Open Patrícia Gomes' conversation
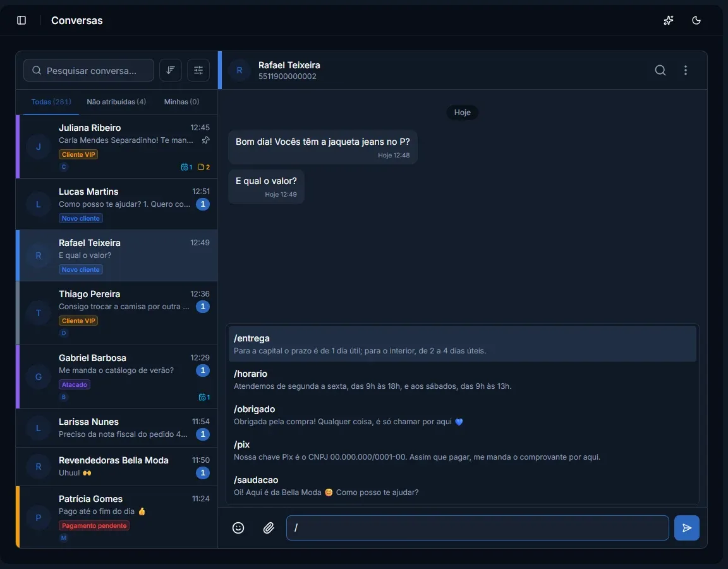Image resolution: width=728 pixels, height=569 pixels. point(116,517)
